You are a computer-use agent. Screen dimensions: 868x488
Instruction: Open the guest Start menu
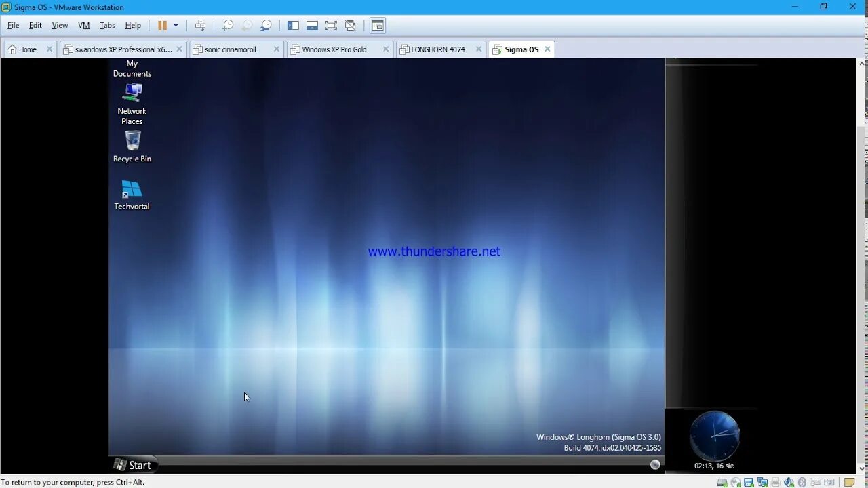click(133, 465)
